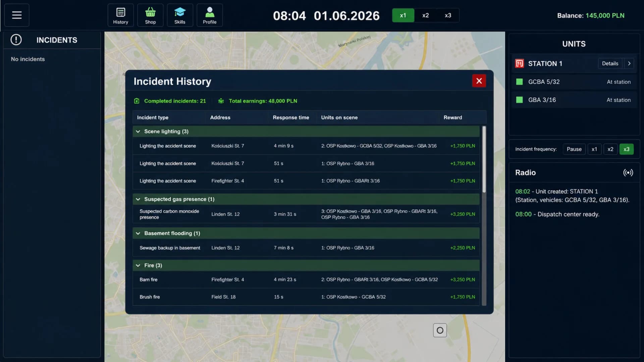Select the GCBA 5/32 unit
Viewport: 644px width, 362px height.
(574, 82)
